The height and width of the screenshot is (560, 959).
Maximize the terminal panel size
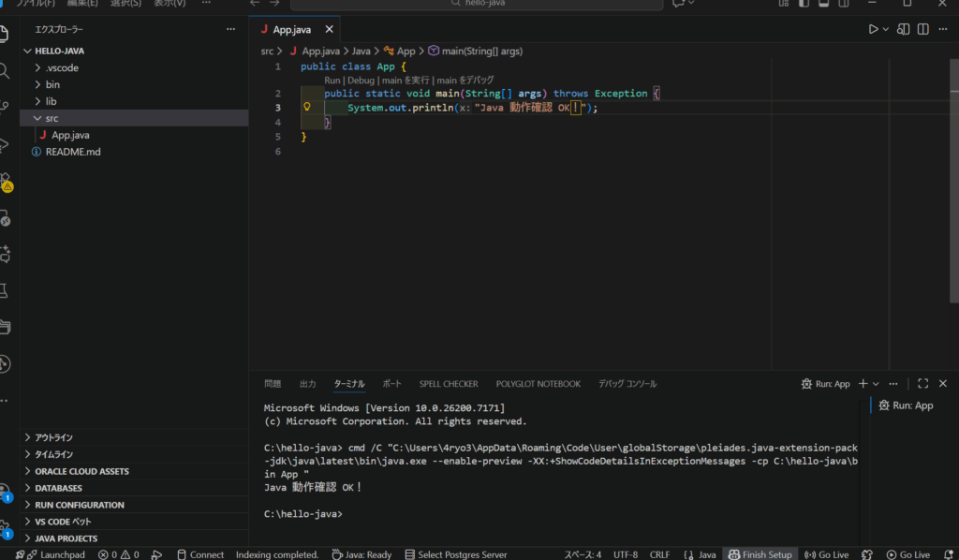[x=922, y=384]
